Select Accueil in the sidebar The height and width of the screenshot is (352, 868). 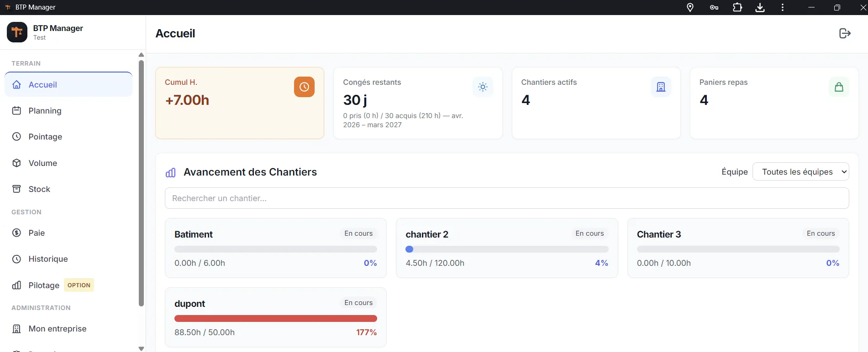(x=68, y=84)
